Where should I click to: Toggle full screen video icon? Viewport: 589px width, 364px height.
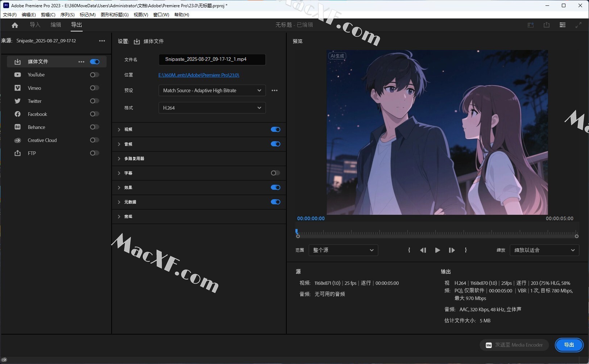point(578,25)
